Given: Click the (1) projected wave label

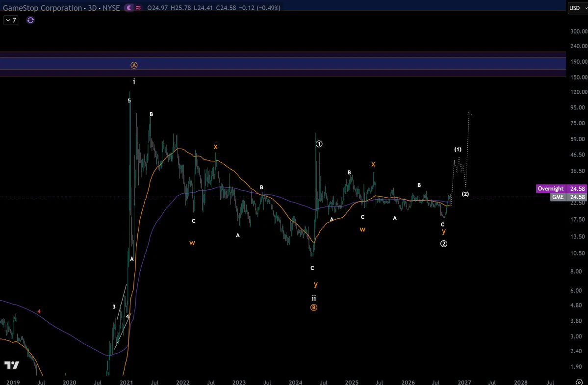Looking at the screenshot, I should click(458, 149).
